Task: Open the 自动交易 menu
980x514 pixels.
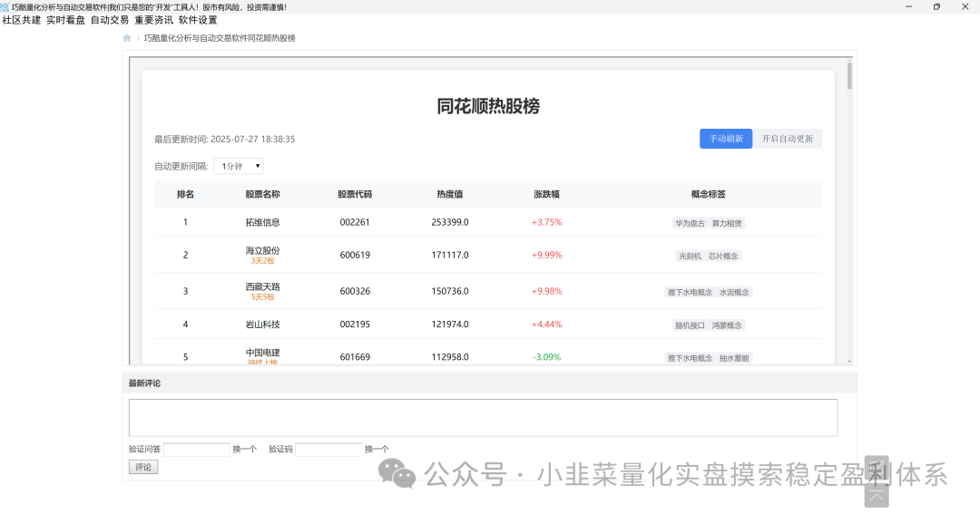Action: pos(110,20)
